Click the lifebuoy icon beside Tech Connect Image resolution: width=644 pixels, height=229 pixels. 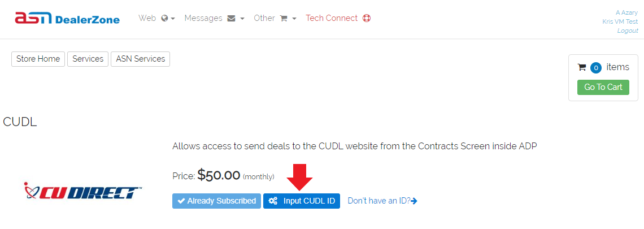point(367,19)
